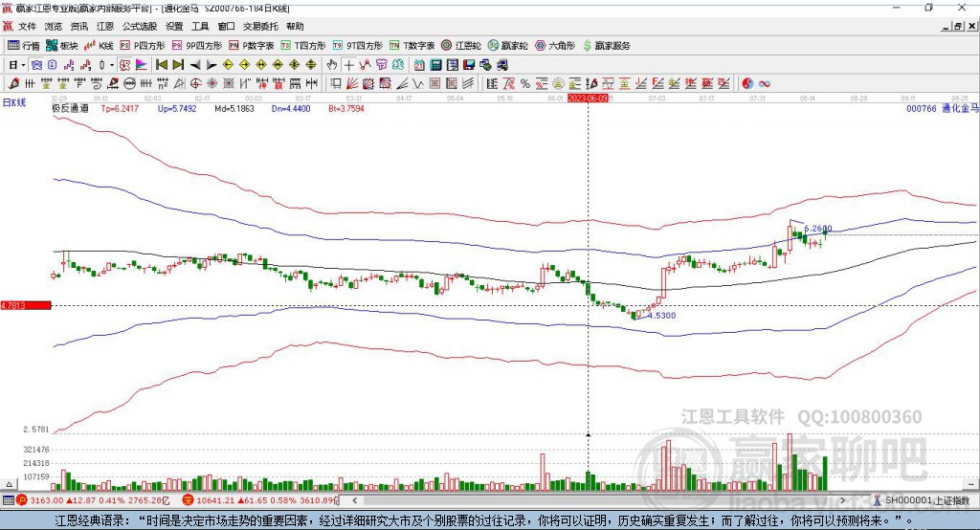Image resolution: width=980 pixels, height=530 pixels.
Task: Step forward one bar with black right arrow
Action: [x=212, y=65]
